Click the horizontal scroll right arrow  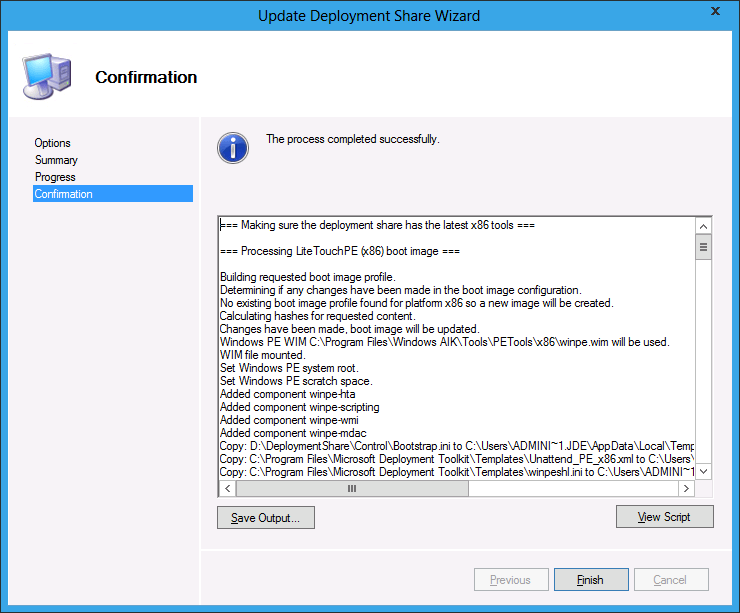[x=686, y=489]
